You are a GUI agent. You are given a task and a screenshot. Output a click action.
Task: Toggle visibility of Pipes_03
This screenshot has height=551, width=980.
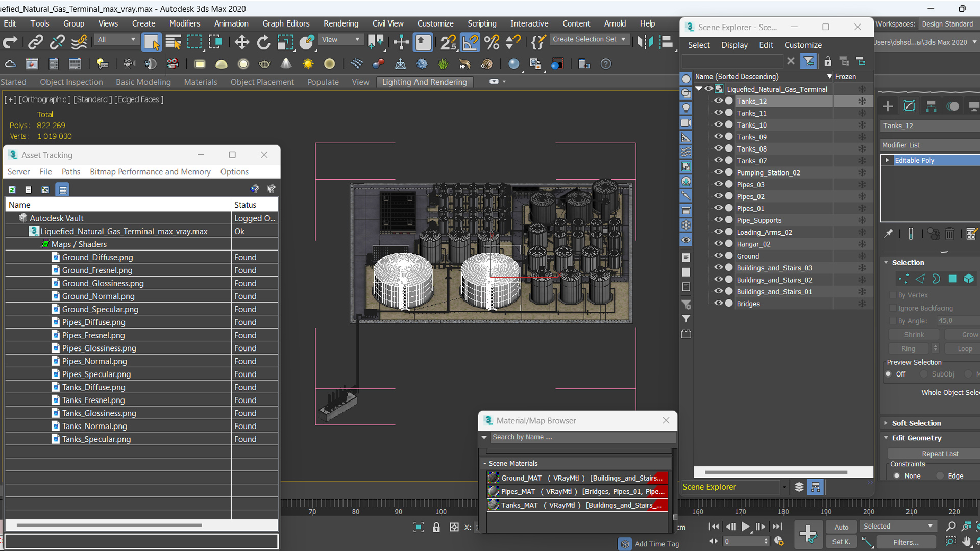(x=718, y=184)
